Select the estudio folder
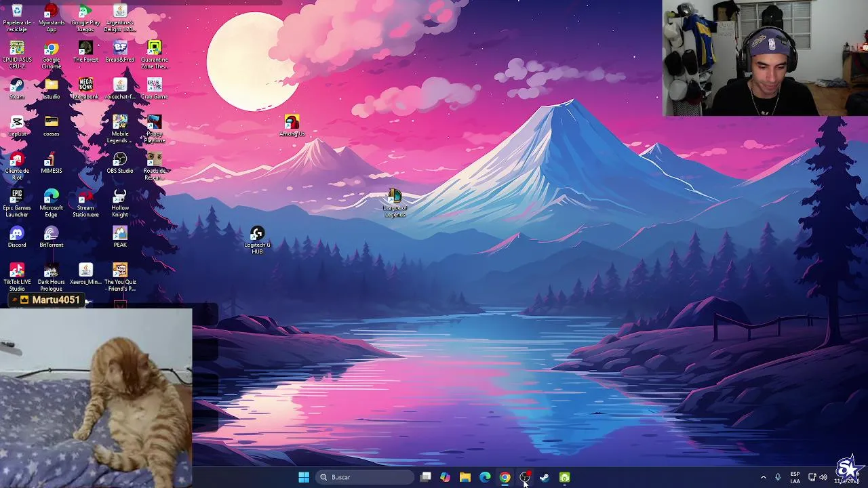The height and width of the screenshot is (488, 868). [52, 89]
